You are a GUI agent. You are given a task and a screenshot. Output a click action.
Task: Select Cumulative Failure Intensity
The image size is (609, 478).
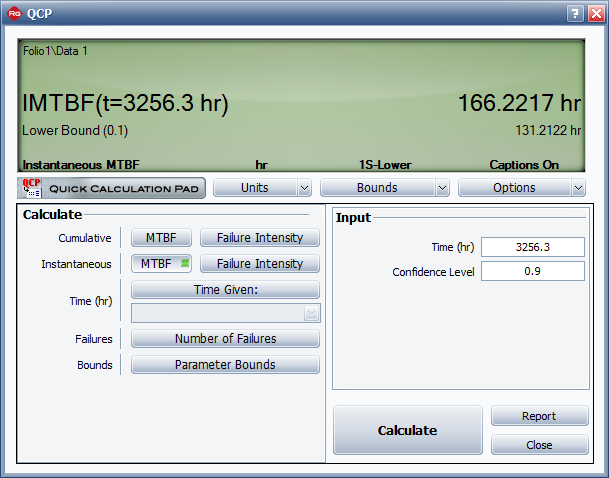260,238
